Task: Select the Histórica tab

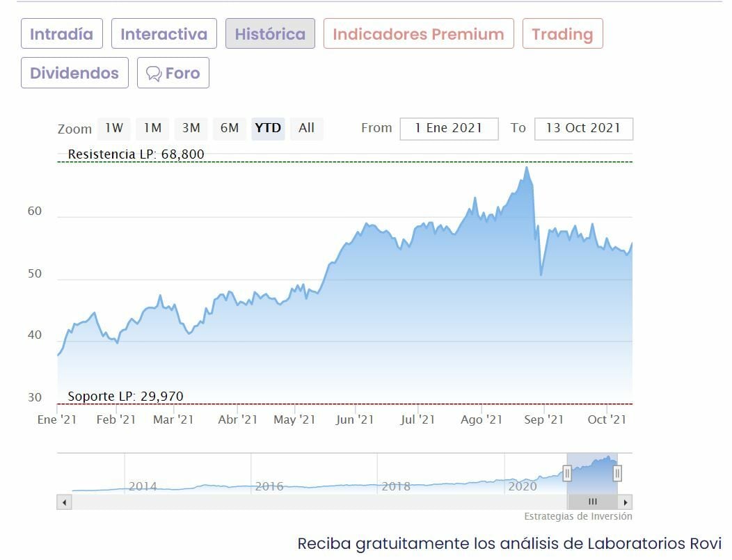Action: [270, 34]
